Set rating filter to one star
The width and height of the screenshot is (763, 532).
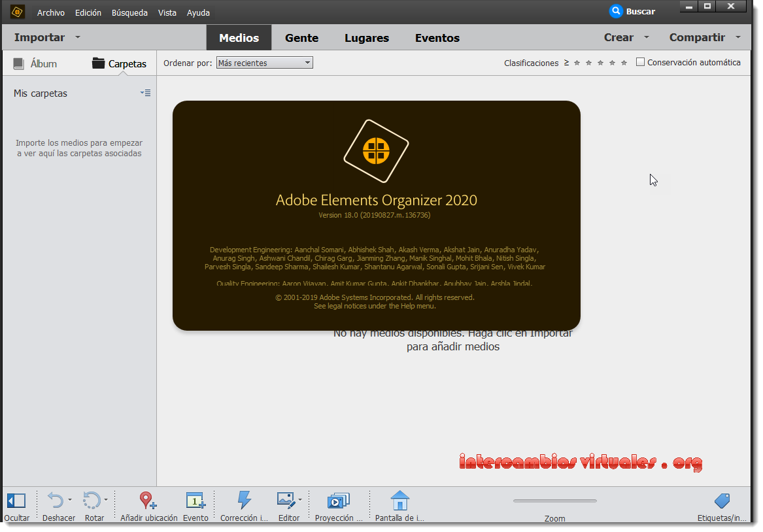(x=577, y=63)
